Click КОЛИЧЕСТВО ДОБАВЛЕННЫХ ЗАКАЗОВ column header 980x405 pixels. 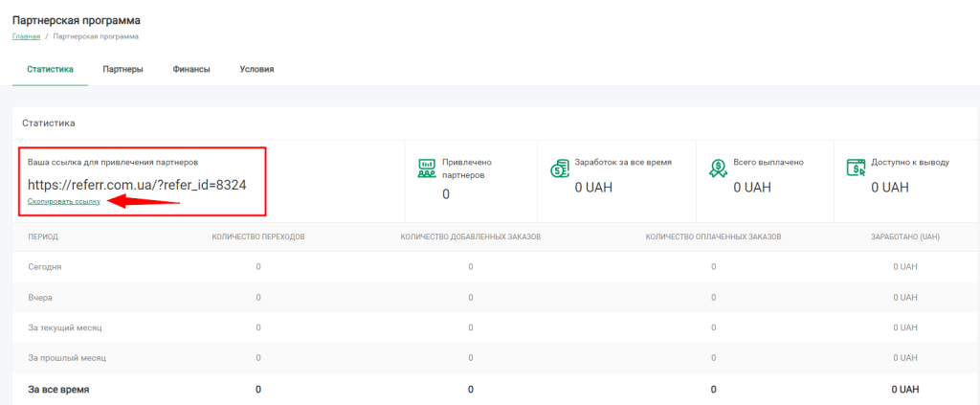pyautogui.click(x=470, y=236)
